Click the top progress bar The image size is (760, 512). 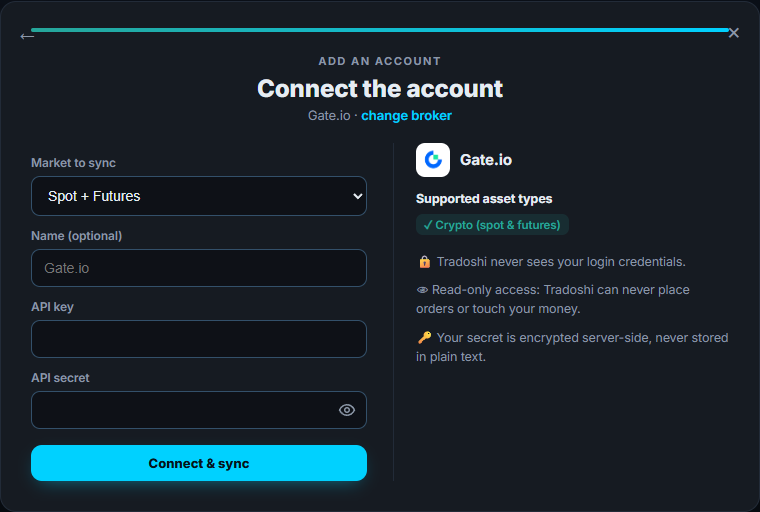(x=380, y=30)
